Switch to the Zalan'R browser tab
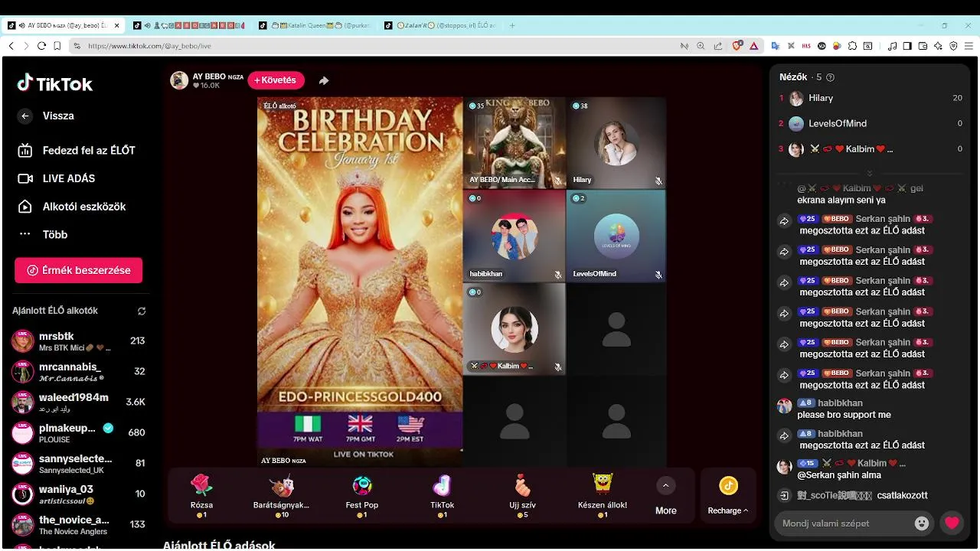The width and height of the screenshot is (980, 551). coord(440,25)
